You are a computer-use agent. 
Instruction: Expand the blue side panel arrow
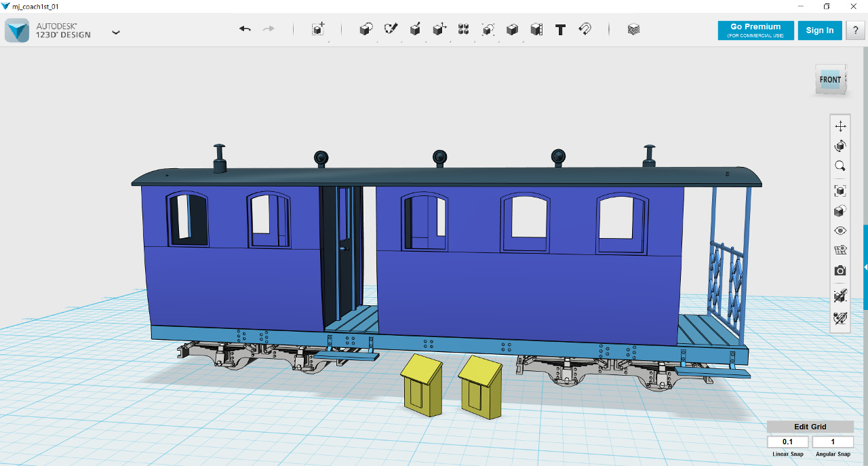[x=865, y=267]
